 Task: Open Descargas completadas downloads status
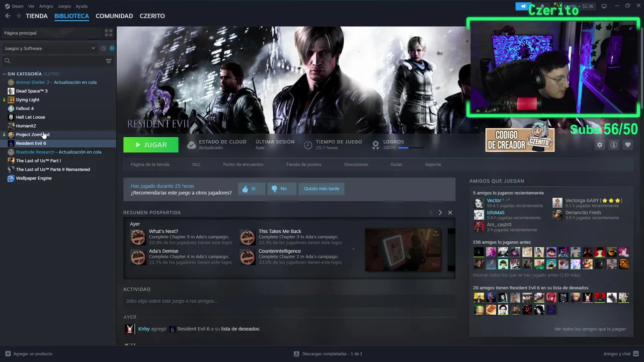328,354
